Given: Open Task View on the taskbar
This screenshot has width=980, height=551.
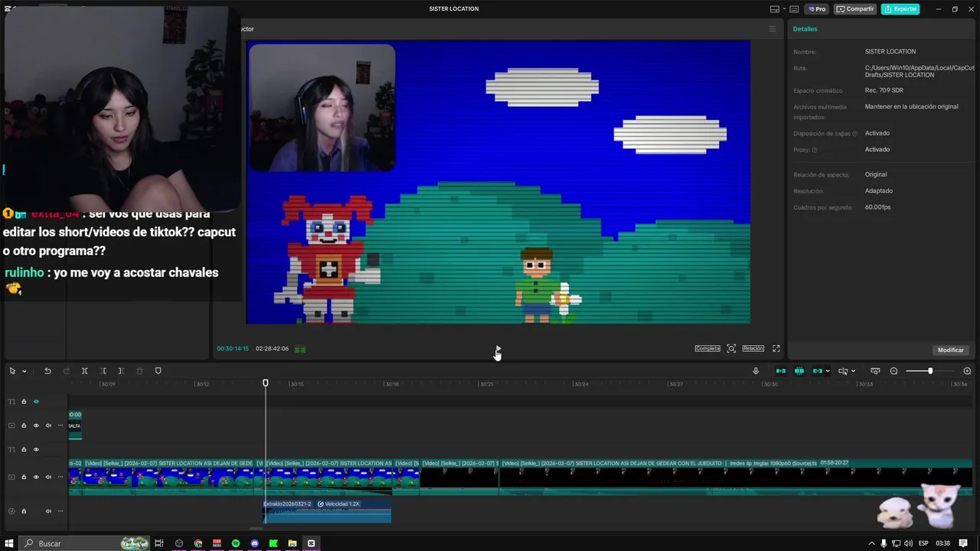Looking at the screenshot, I should coord(159,543).
